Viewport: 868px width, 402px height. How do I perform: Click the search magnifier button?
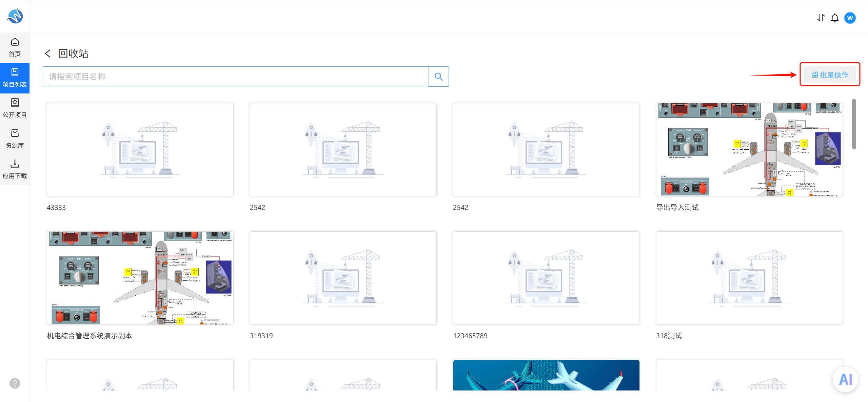439,77
